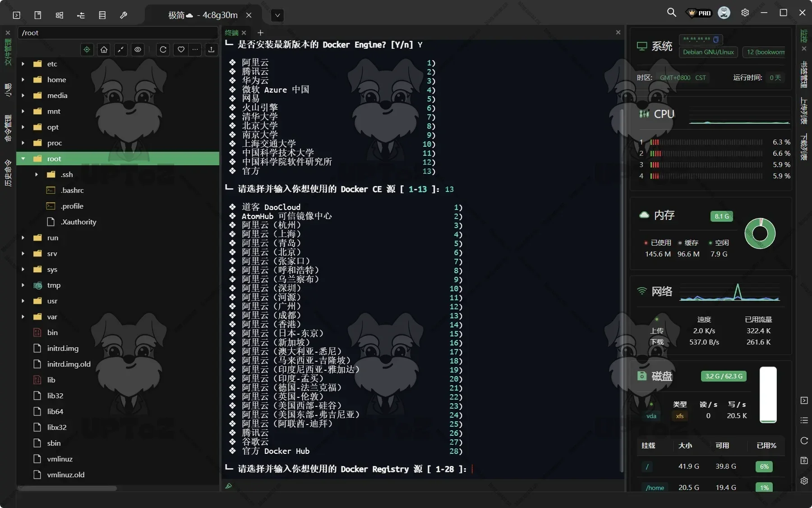Image resolution: width=812 pixels, height=508 pixels.
Task: Expand the tmp folder
Action: tap(23, 285)
